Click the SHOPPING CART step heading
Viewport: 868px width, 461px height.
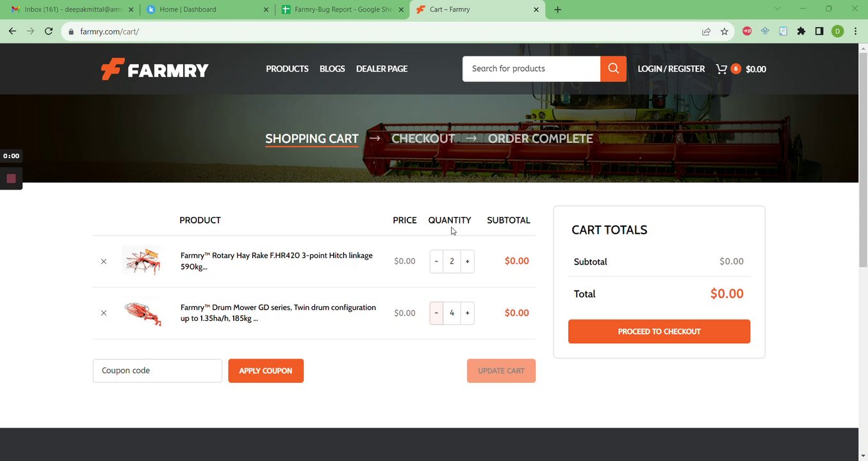point(312,139)
